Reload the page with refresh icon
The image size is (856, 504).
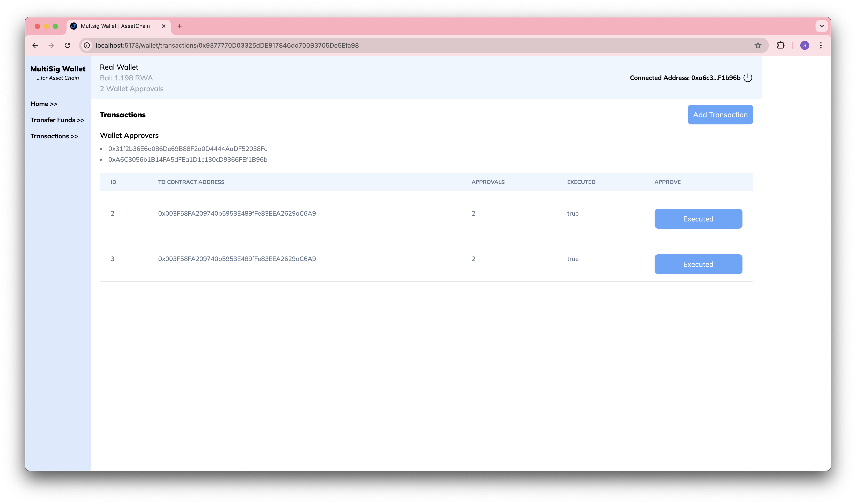pos(68,46)
